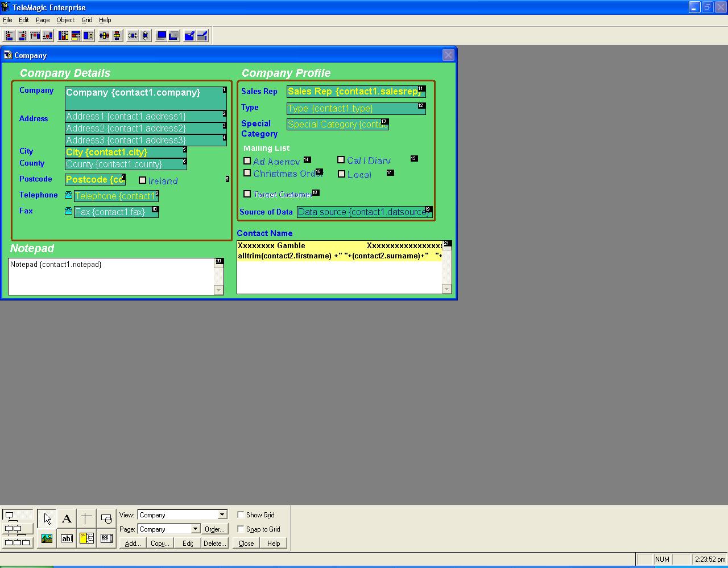This screenshot has height=568, width=728.
Task: Toggle the Ad Agency checkbox
Action: coord(247,161)
